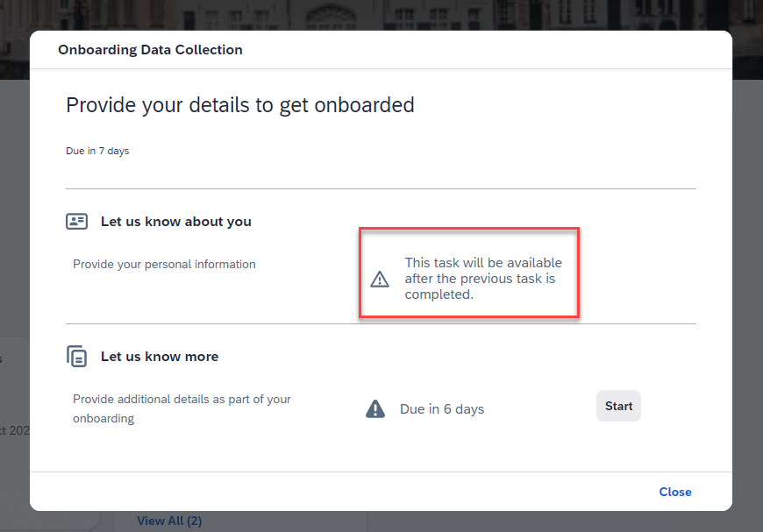Click the "Due in 6 days" status text
The image size is (763, 532).
coord(442,409)
